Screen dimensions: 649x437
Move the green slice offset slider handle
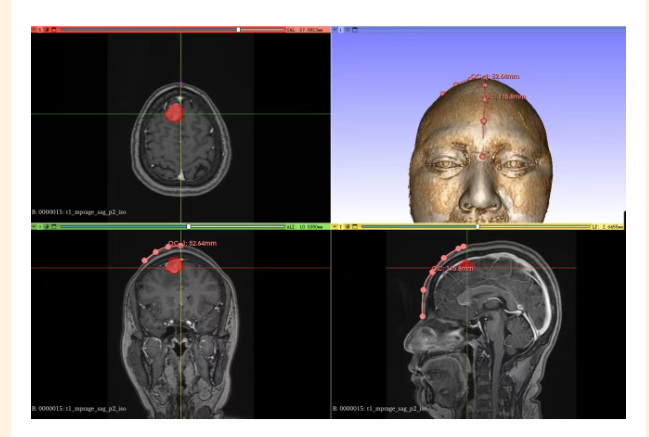click(189, 227)
